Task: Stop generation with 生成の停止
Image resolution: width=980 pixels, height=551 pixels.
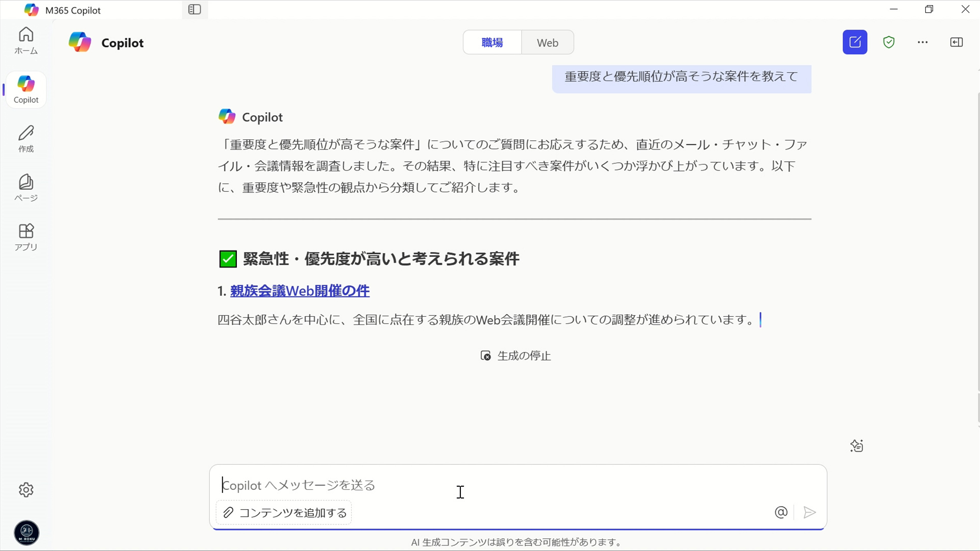Action: coord(516,356)
